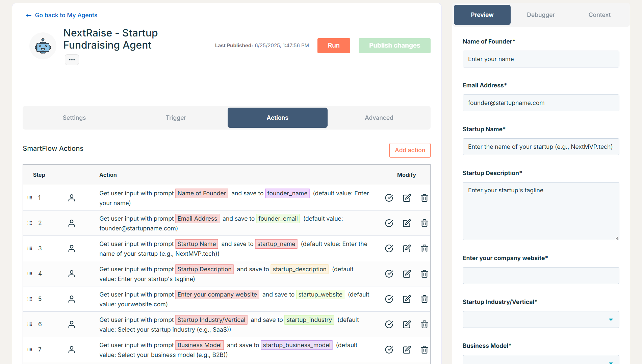Edit step 2 Email Address action
The width and height of the screenshot is (642, 364).
[x=407, y=223]
